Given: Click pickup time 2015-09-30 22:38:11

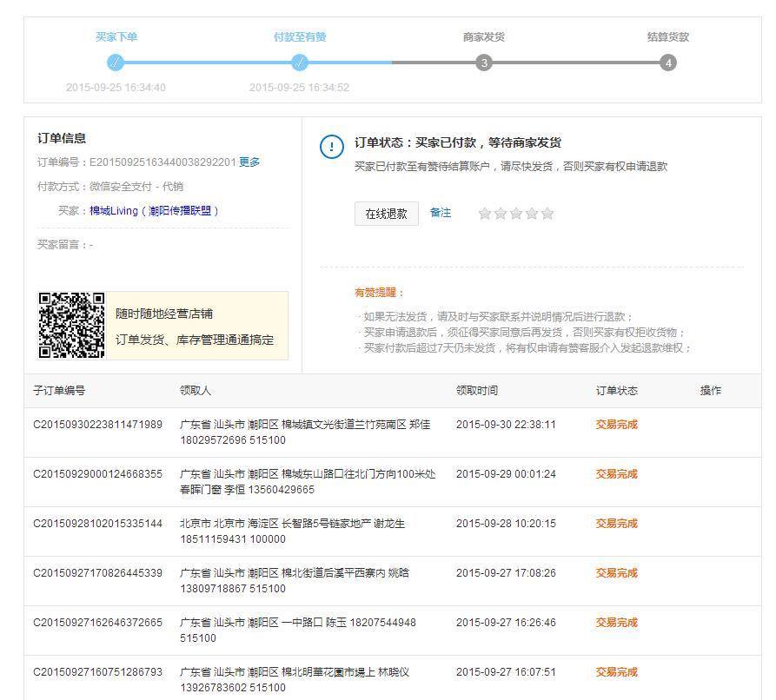Looking at the screenshot, I should (506, 425).
